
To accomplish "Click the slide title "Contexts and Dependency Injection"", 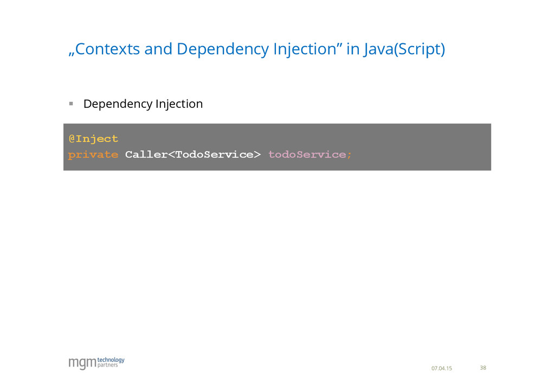I will click(256, 49).
